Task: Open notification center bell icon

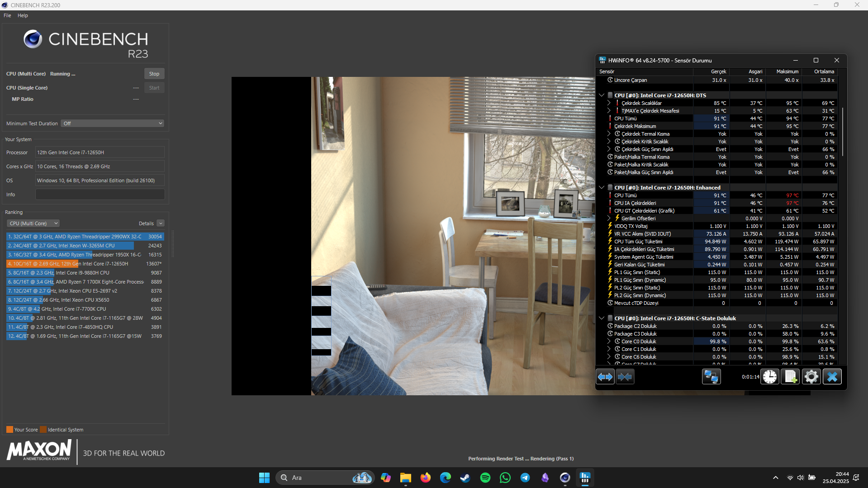Action: 856,478
